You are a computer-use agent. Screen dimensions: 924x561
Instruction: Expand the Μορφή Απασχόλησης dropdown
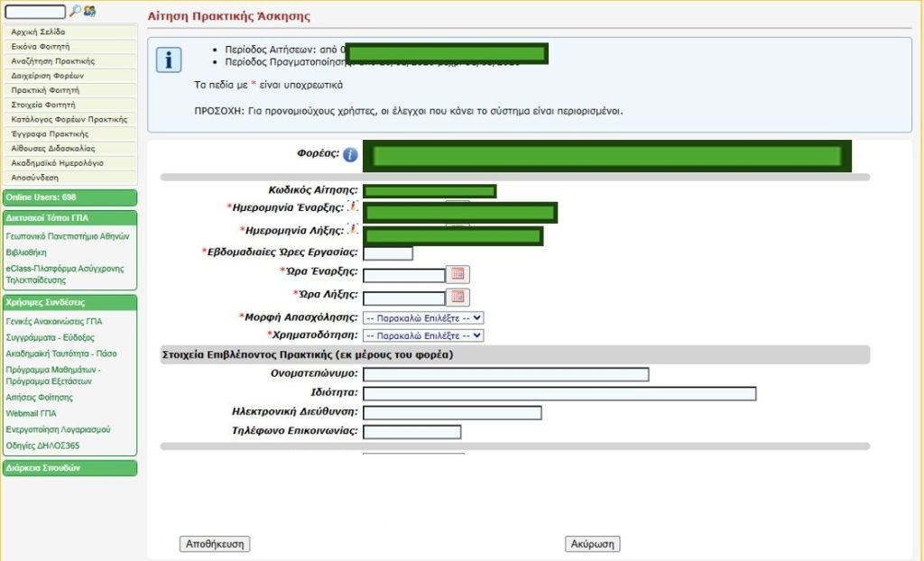click(x=423, y=317)
